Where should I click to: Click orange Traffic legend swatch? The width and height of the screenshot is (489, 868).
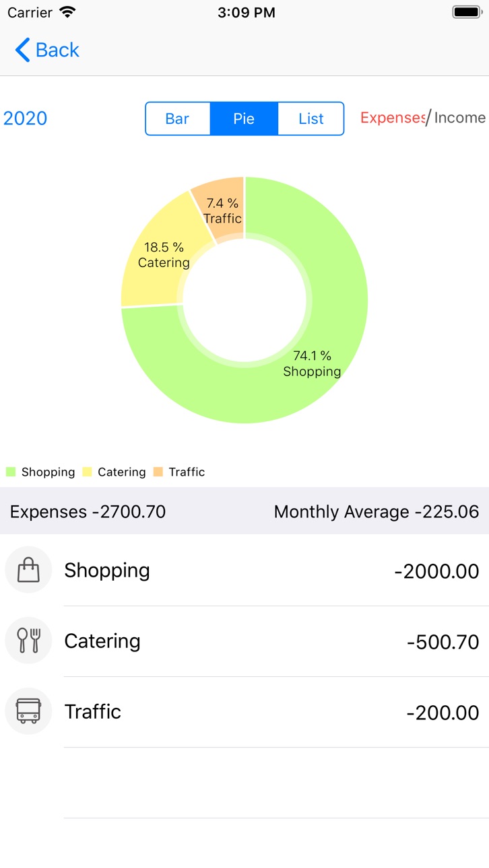pos(158,472)
